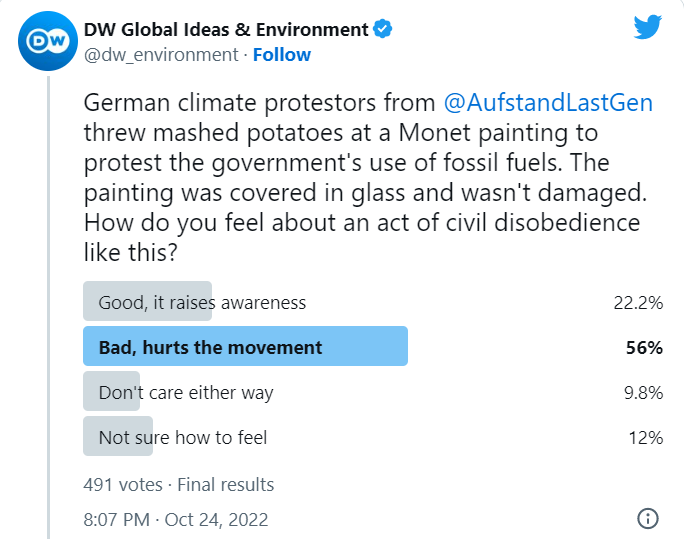Open the tweet timestamp 8:07 PM Oct 24, 2022
The image size is (684, 544).
[x=176, y=519]
